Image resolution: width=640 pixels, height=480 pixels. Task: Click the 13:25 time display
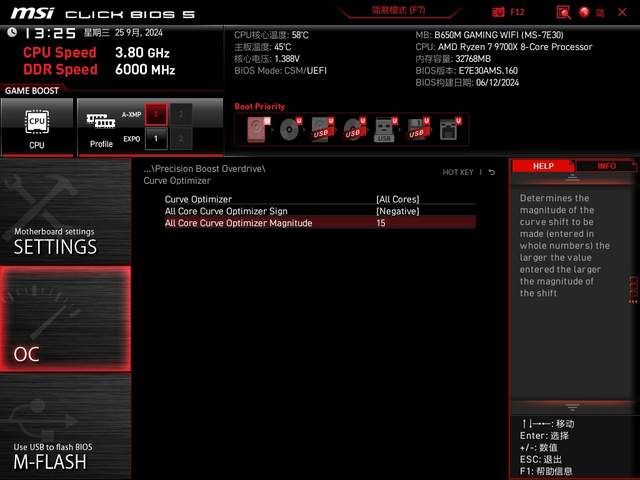(50, 33)
